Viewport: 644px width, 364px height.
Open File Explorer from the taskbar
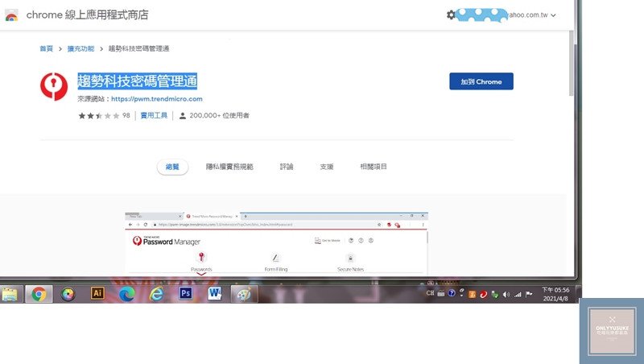(x=10, y=294)
